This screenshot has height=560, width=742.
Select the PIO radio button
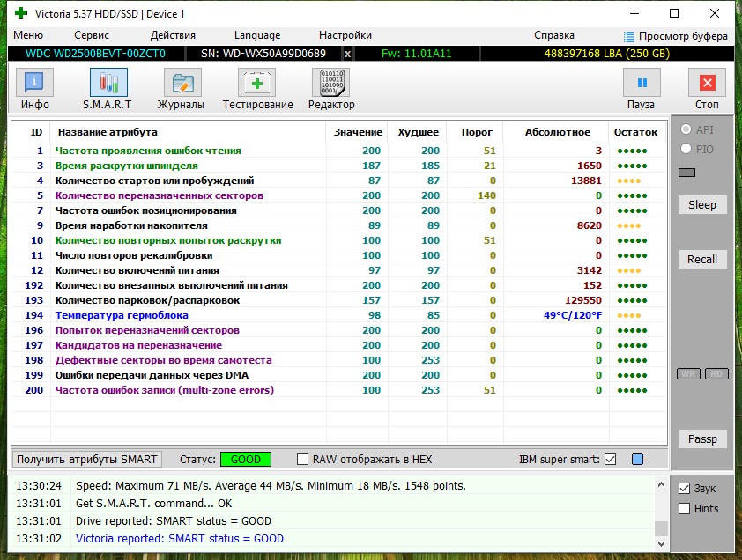(x=686, y=149)
